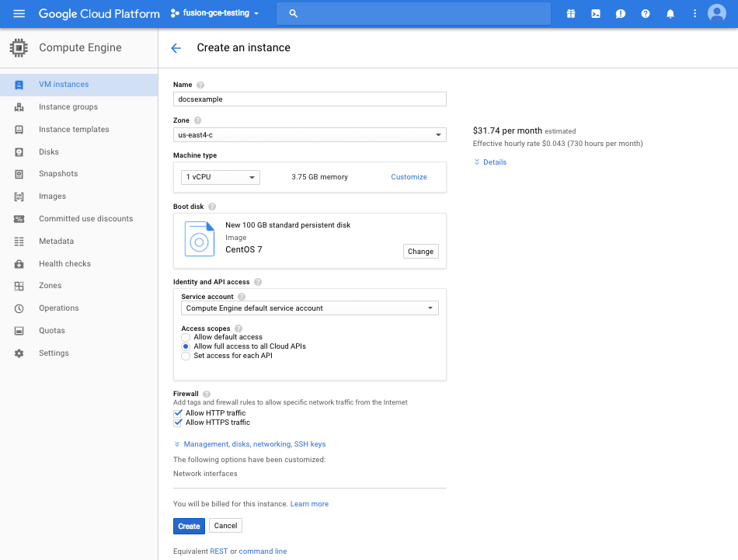This screenshot has width=738, height=560.
Task: Toggle the Allow HTTPS traffic checkbox
Action: 178,423
